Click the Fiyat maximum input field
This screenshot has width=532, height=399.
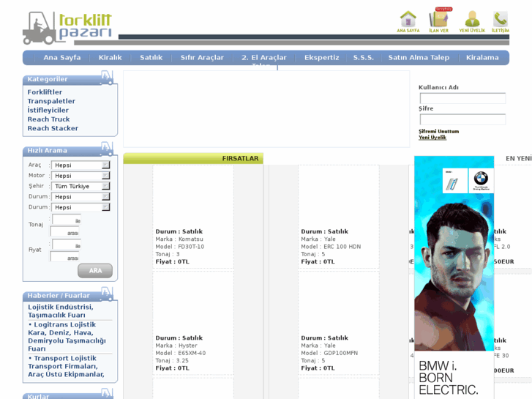point(65,258)
